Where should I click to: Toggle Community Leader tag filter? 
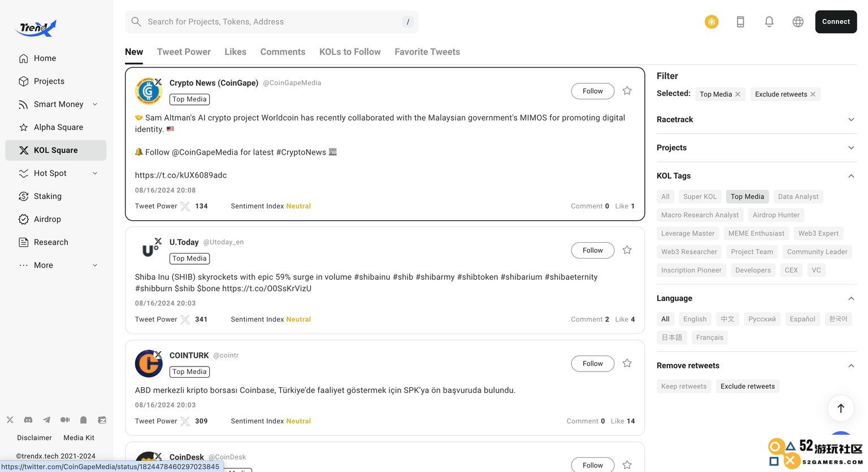(x=817, y=252)
